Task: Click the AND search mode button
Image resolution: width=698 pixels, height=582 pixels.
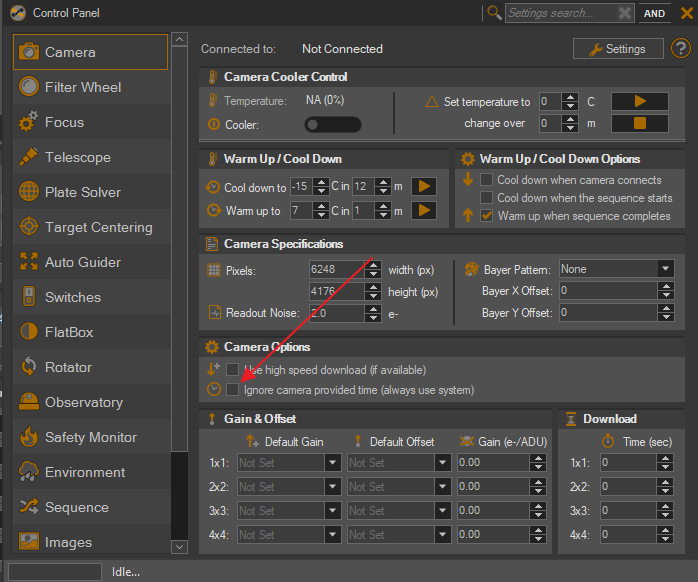Action: tap(654, 13)
